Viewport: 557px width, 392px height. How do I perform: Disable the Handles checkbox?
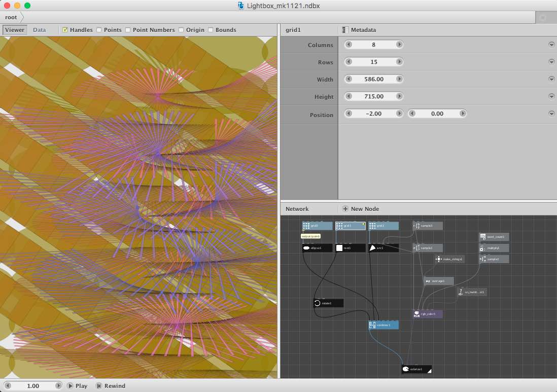[65, 30]
